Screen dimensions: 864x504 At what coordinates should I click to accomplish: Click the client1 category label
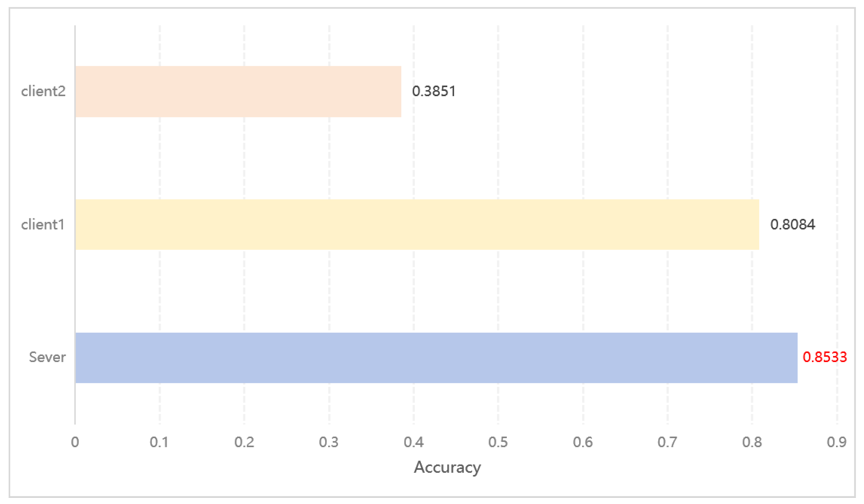pos(43,225)
